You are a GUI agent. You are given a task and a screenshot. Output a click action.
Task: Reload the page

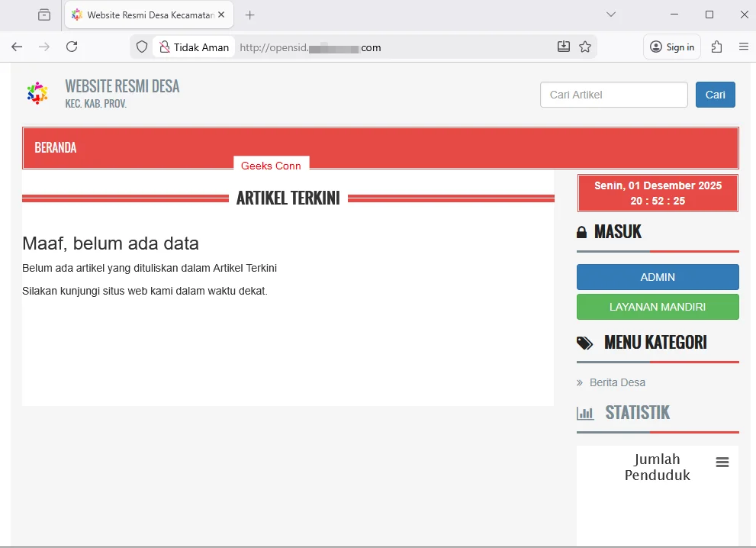(x=71, y=47)
